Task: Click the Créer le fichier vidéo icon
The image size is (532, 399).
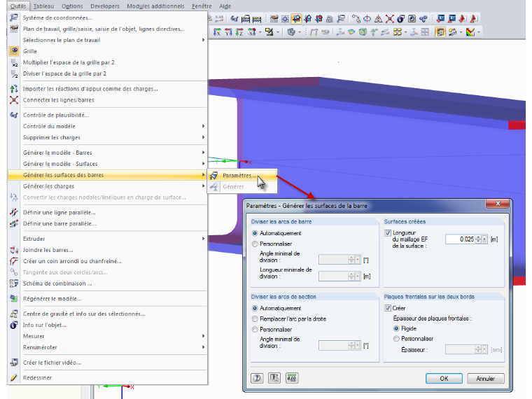Action: [14, 363]
